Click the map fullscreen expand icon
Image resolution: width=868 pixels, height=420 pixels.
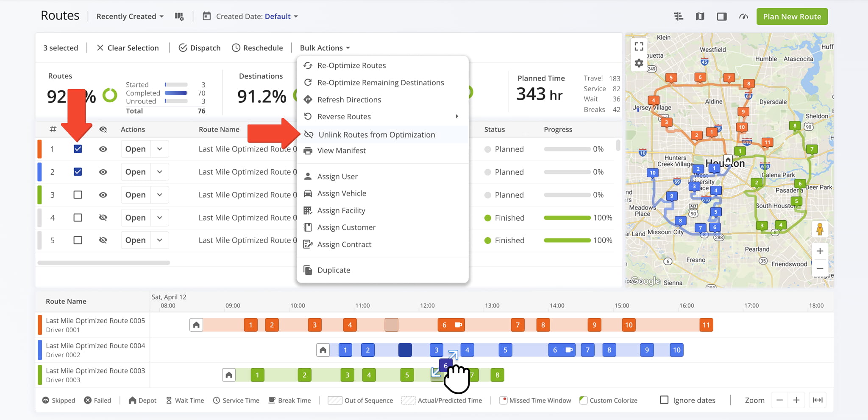coord(639,46)
